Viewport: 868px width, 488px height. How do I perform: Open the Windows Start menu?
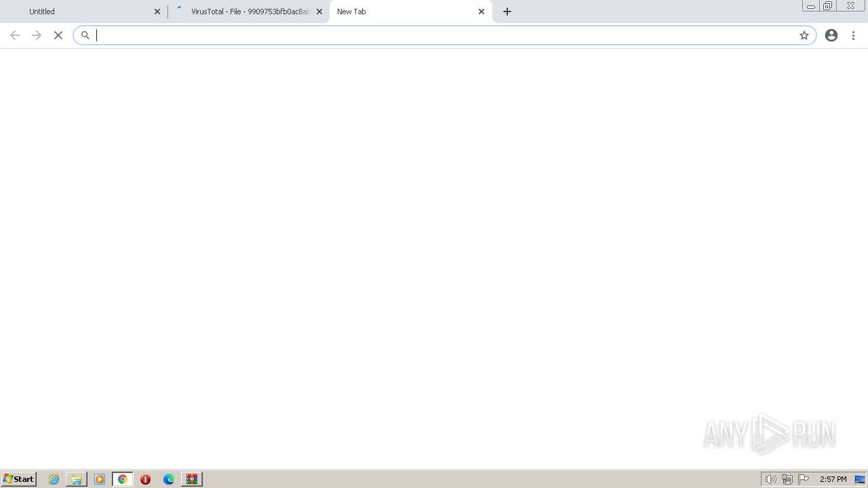(19, 479)
